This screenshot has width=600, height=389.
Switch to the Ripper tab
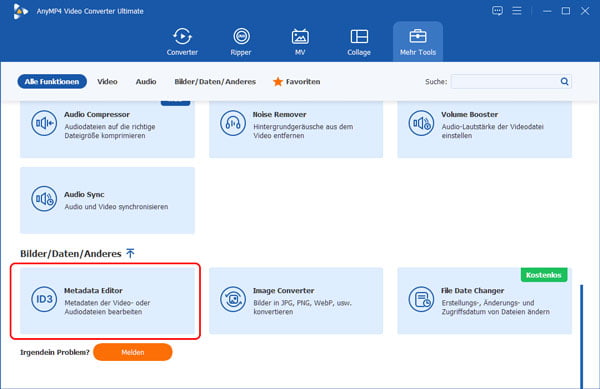pos(241,42)
